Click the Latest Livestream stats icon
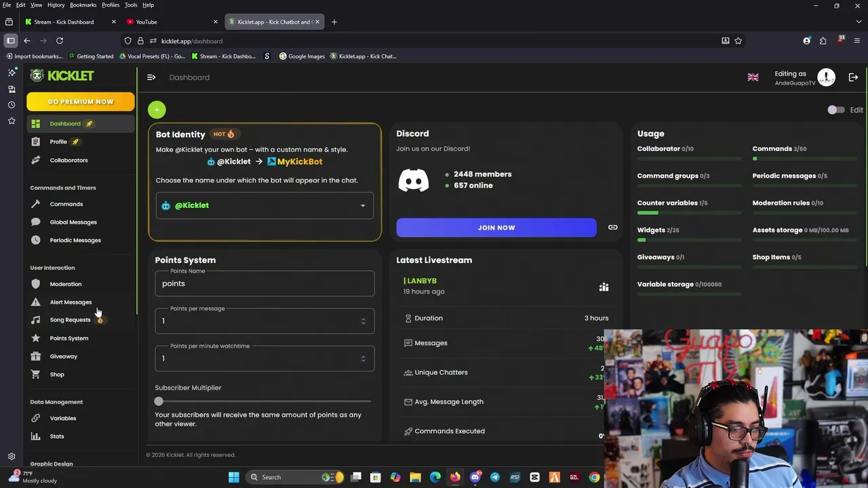 (604, 287)
